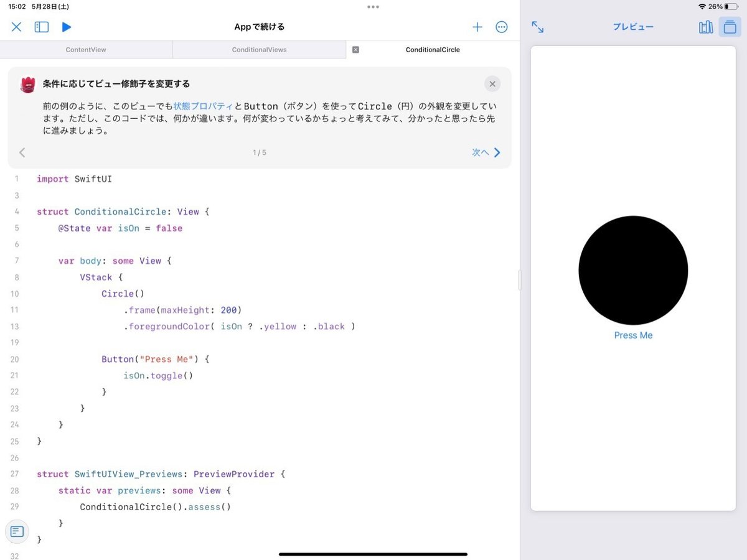Dismiss the tutorial hint card
The image size is (747, 560).
(492, 84)
